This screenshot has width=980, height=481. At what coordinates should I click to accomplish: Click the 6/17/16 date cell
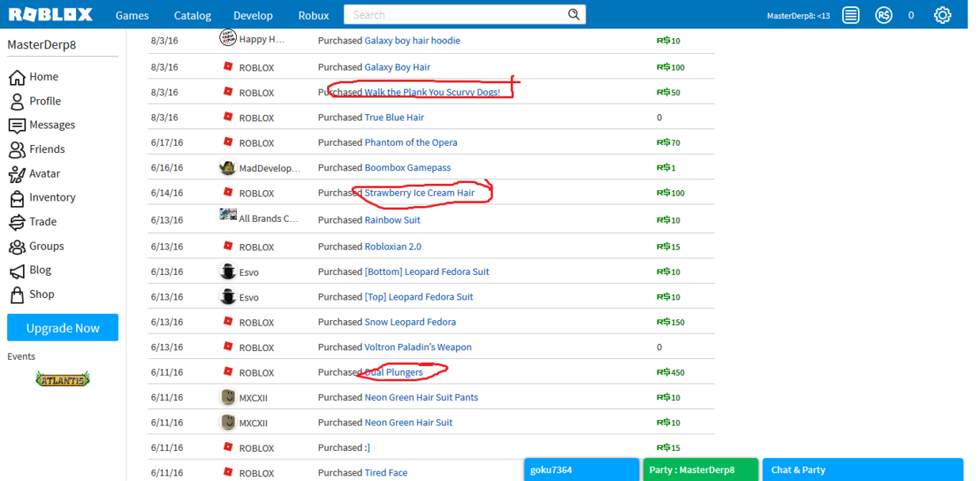[166, 143]
